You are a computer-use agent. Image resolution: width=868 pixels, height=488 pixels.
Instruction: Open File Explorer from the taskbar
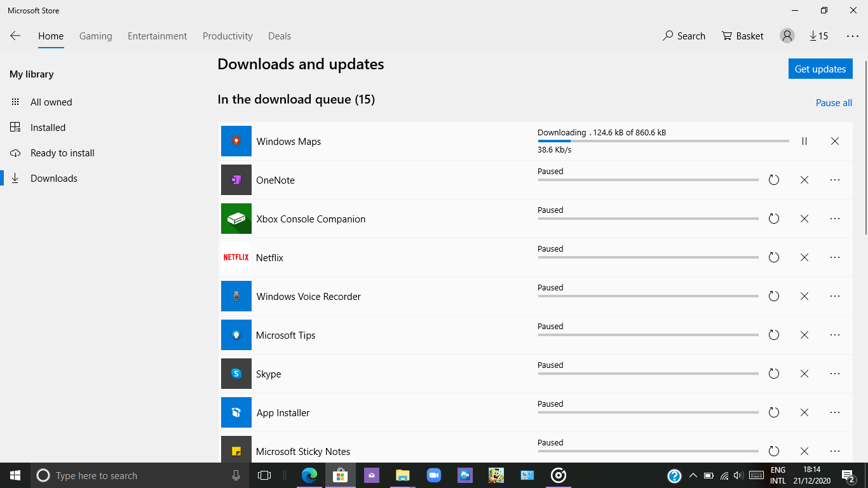[403, 475]
